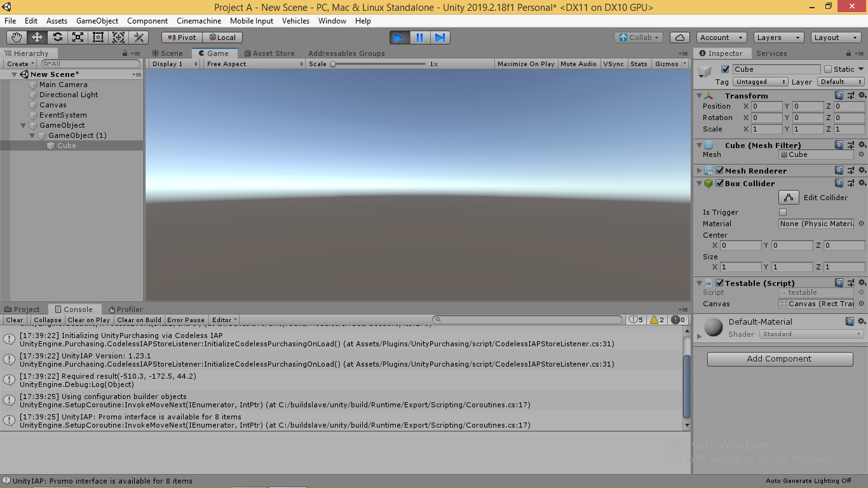The height and width of the screenshot is (488, 868).
Task: Toggle Maximize On Play
Action: pyautogui.click(x=526, y=64)
